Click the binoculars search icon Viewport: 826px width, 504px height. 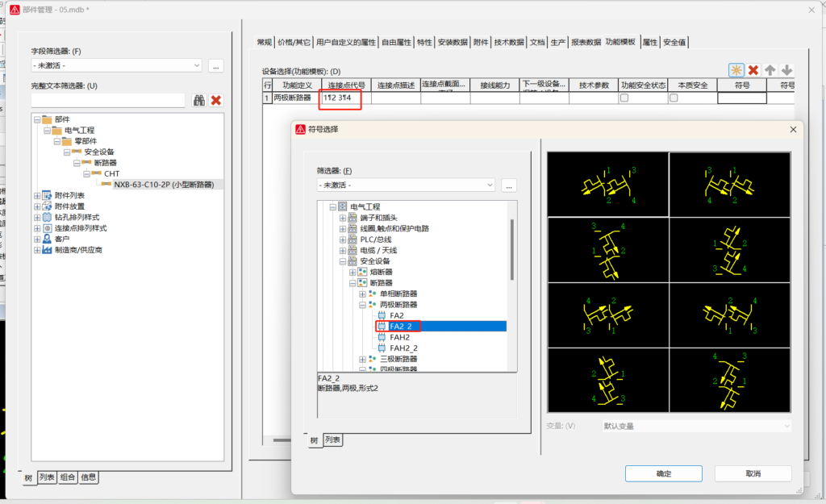coord(199,100)
